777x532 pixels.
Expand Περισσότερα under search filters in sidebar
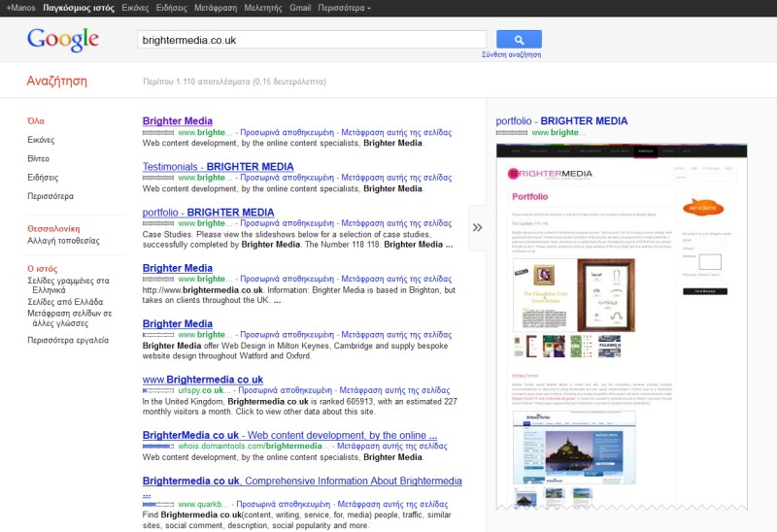(51, 196)
